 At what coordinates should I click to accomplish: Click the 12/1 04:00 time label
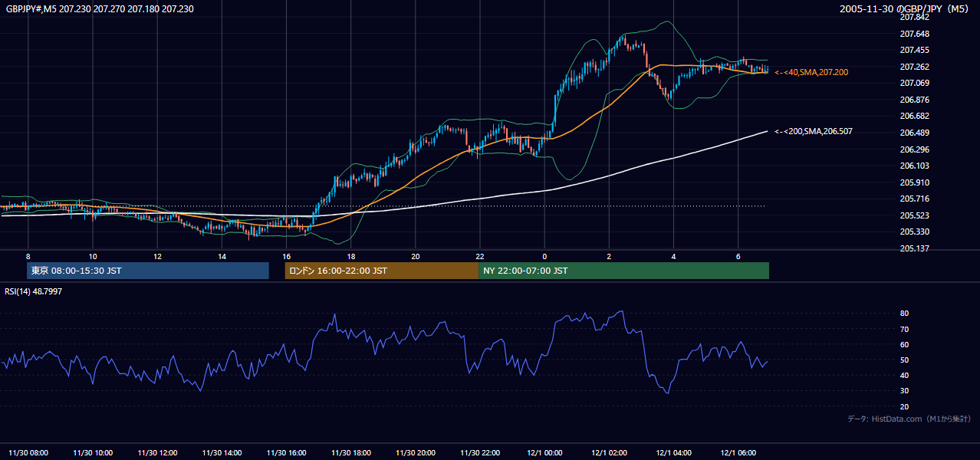tap(673, 452)
